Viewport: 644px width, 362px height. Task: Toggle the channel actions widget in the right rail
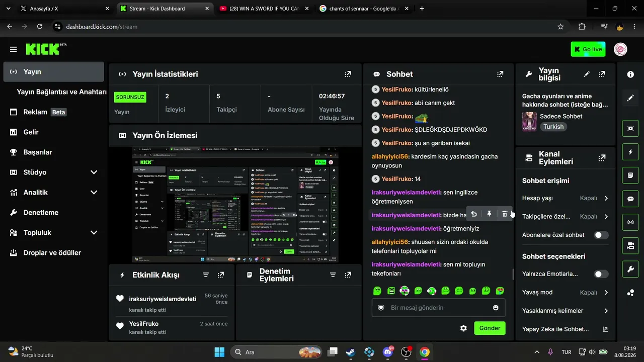pyautogui.click(x=630, y=245)
